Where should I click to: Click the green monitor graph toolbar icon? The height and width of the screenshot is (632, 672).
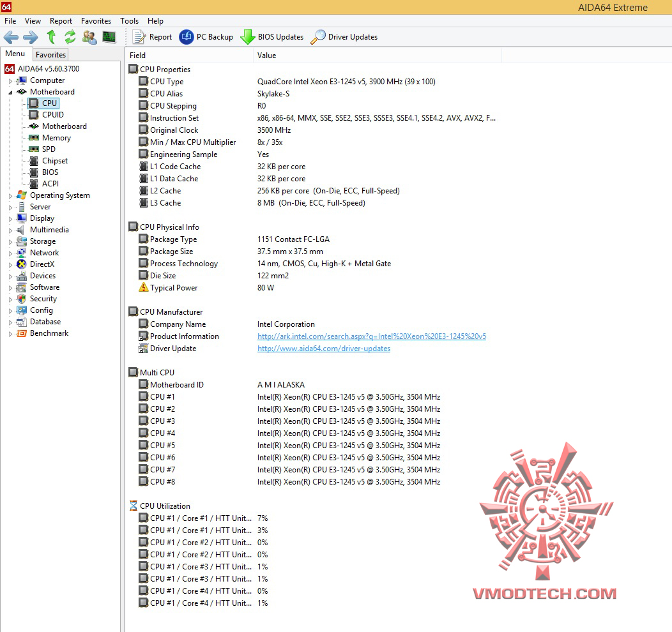click(109, 37)
